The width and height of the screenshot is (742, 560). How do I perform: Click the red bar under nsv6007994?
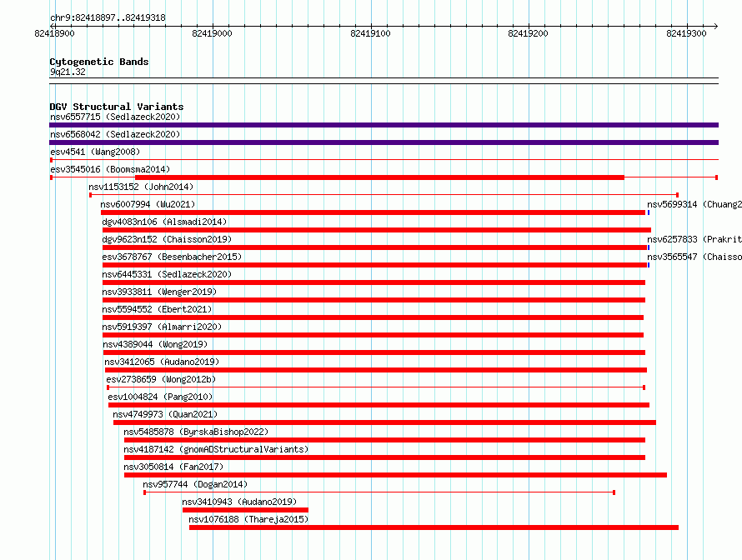[373, 212]
